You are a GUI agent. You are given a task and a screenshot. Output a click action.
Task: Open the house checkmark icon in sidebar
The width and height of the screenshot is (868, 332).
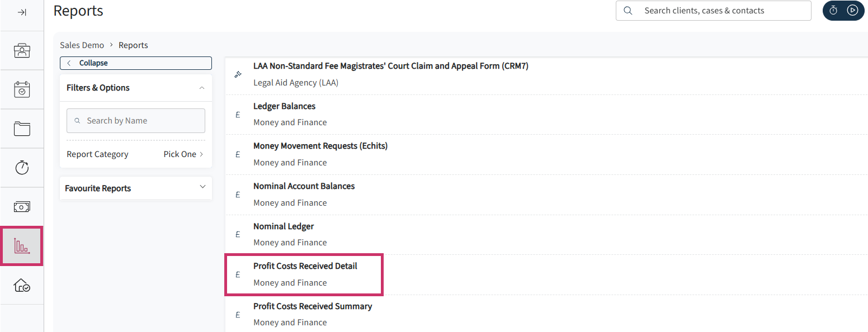point(22,285)
